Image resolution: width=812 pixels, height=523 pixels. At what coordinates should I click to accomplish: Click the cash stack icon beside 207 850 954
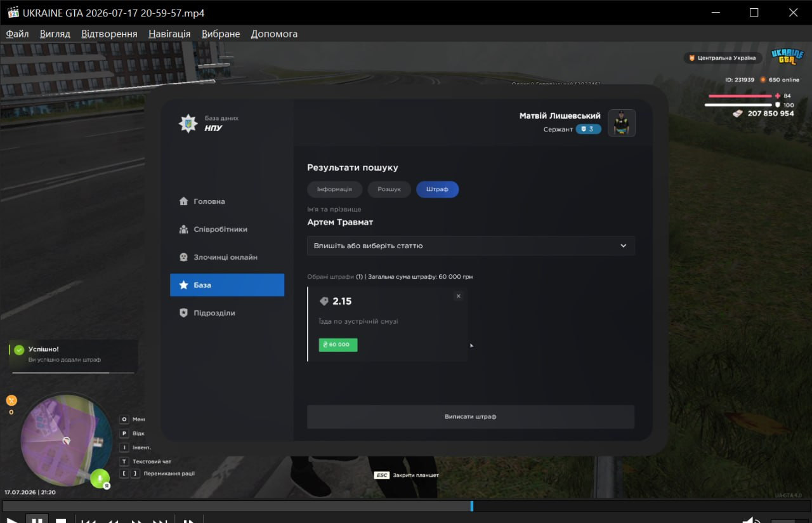(x=738, y=113)
